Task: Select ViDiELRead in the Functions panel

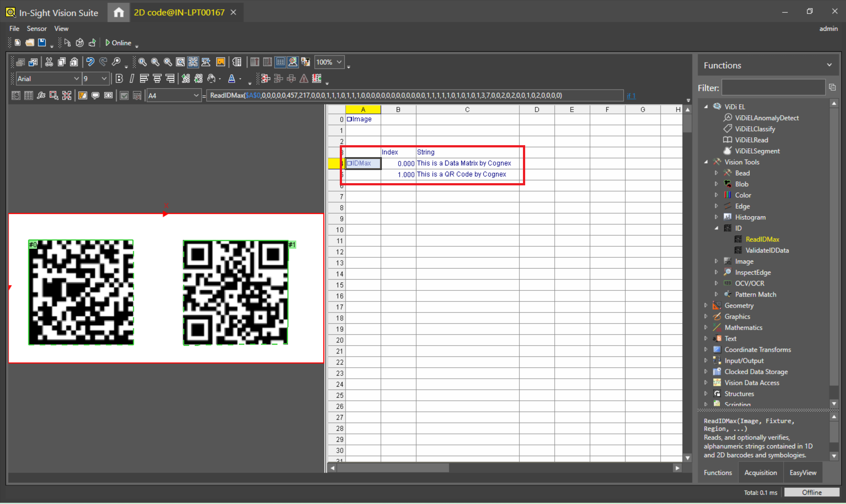Action: (752, 139)
